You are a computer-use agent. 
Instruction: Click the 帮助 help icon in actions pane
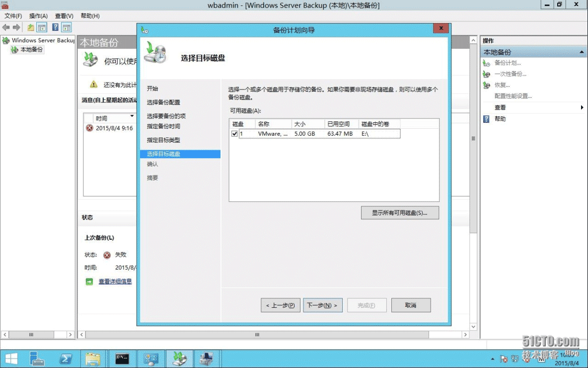pos(486,119)
